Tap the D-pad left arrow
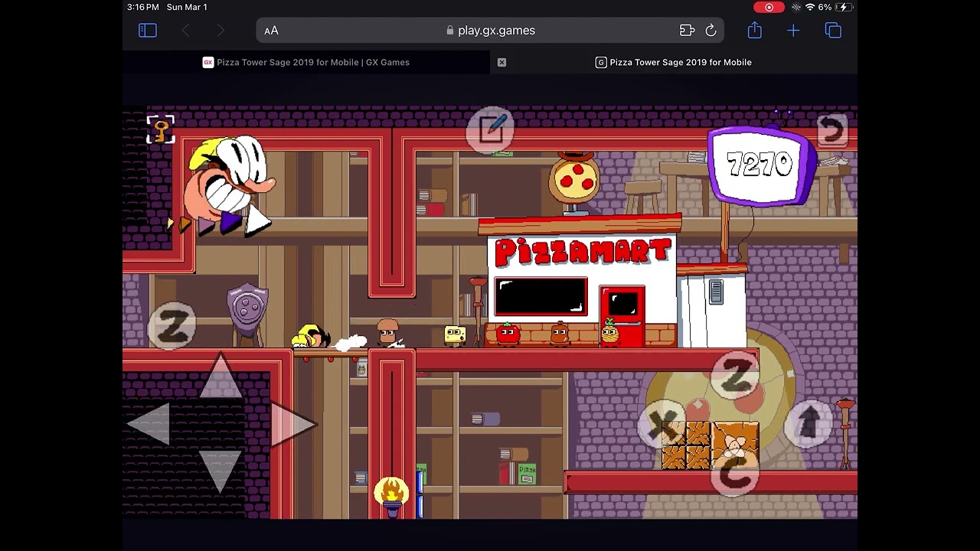The width and height of the screenshot is (980, 551). click(149, 422)
